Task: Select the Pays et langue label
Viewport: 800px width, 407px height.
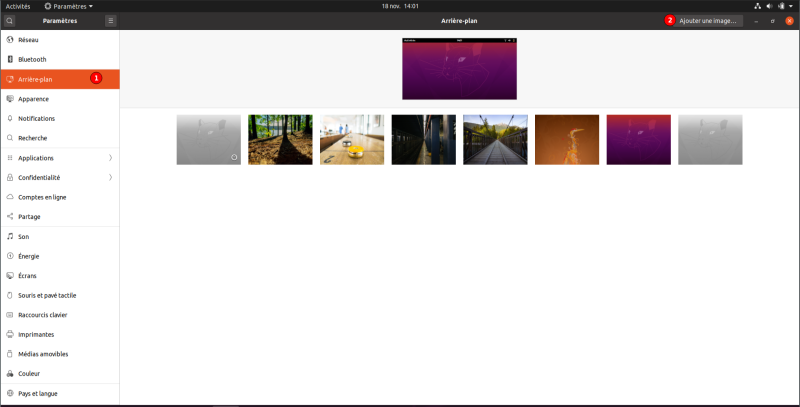Action: pyautogui.click(x=38, y=393)
